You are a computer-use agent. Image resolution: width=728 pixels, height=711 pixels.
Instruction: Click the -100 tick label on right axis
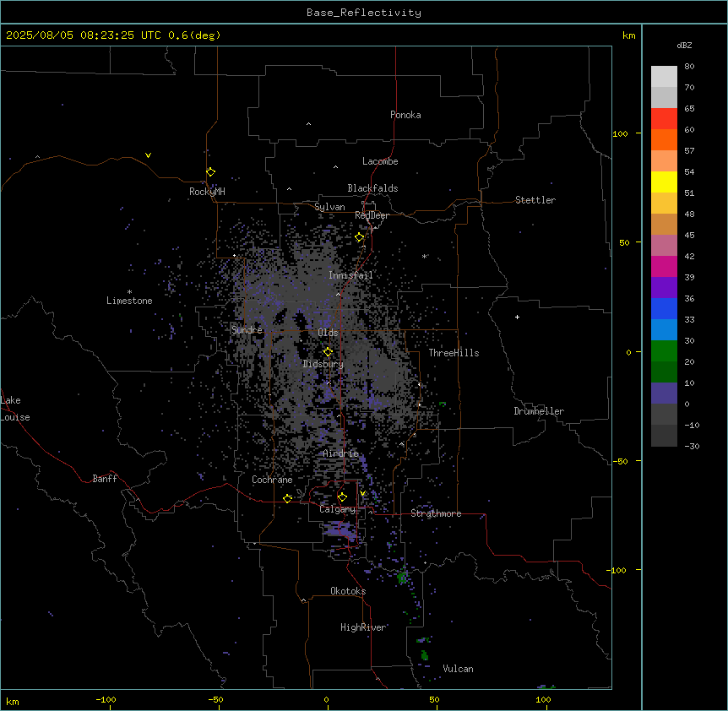[617, 570]
